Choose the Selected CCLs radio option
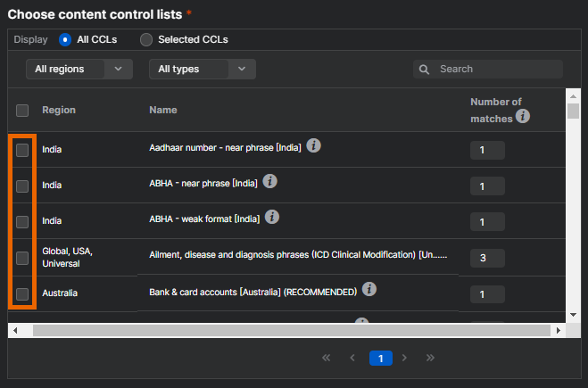This screenshot has height=388, width=588. [146, 40]
